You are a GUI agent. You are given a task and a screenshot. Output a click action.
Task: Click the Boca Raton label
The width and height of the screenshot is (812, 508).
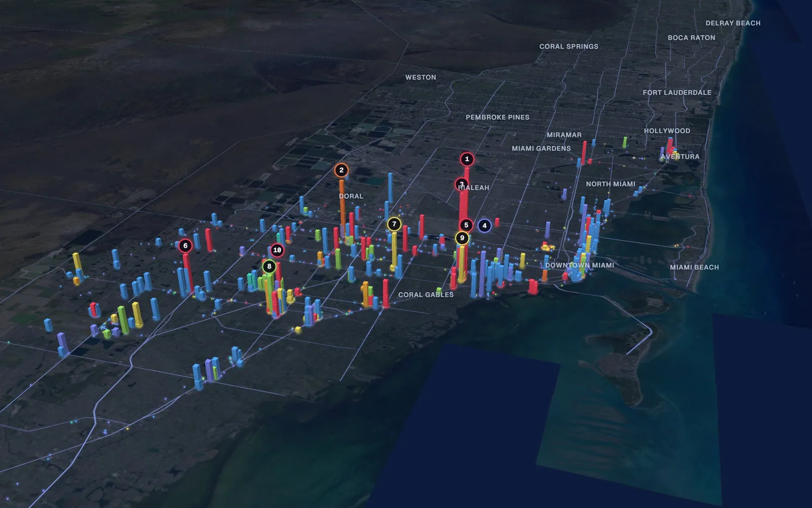691,38
